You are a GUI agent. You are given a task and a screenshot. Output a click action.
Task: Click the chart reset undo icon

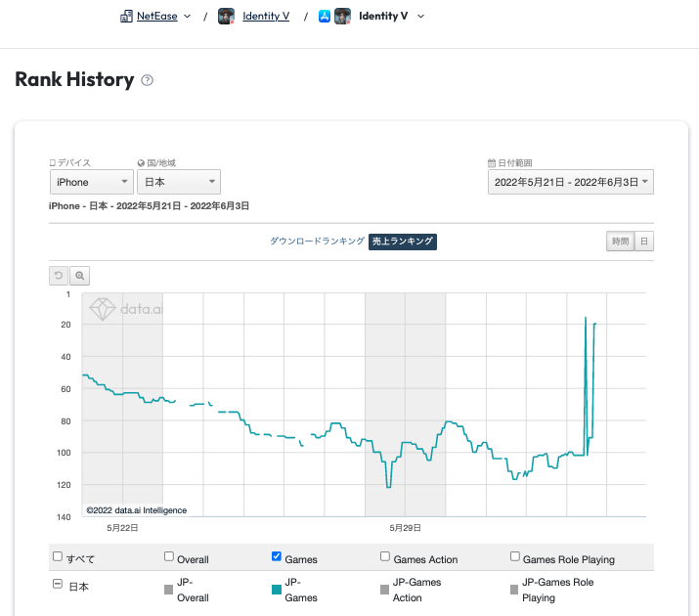click(x=59, y=276)
